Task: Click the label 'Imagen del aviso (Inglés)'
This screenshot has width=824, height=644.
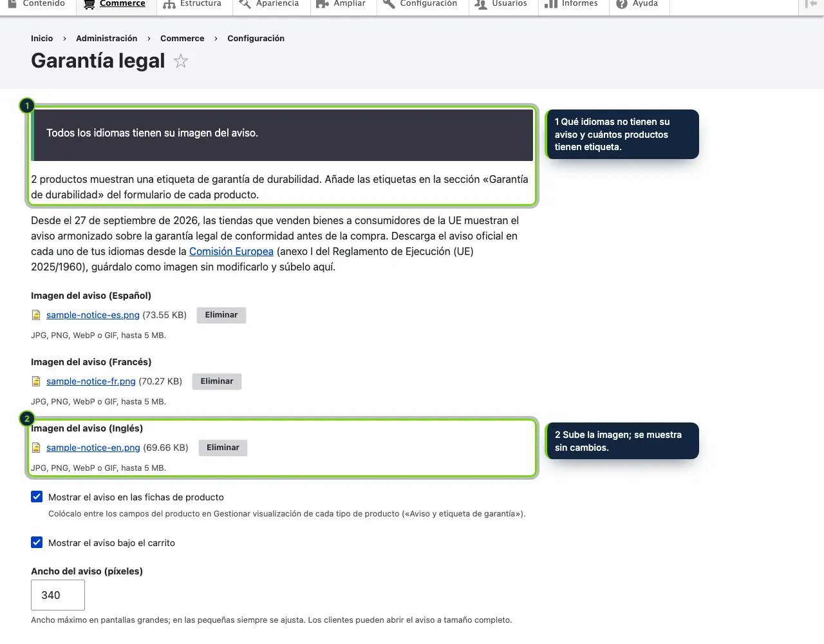Action: coord(87,428)
